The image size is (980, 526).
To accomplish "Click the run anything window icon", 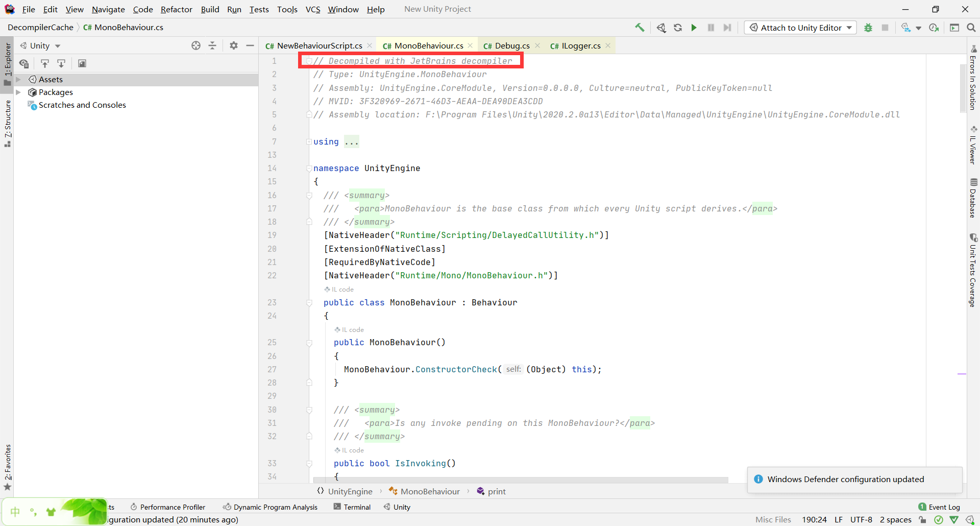I will point(954,28).
